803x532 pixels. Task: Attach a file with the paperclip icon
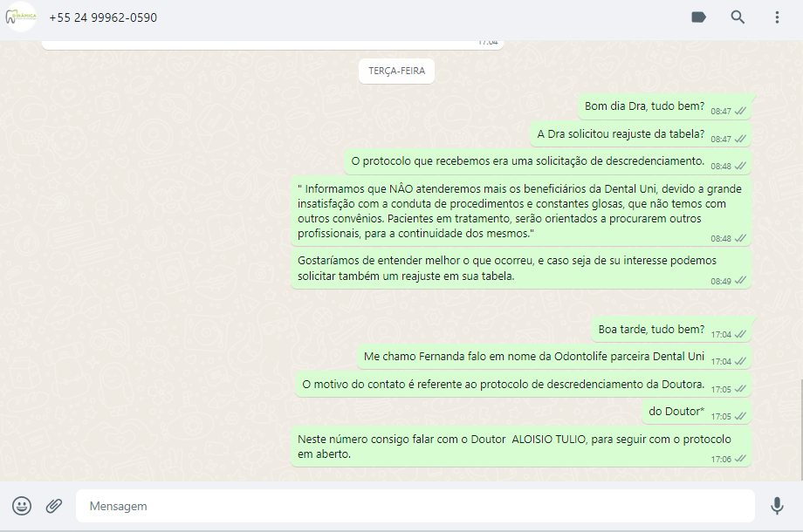tap(54, 506)
